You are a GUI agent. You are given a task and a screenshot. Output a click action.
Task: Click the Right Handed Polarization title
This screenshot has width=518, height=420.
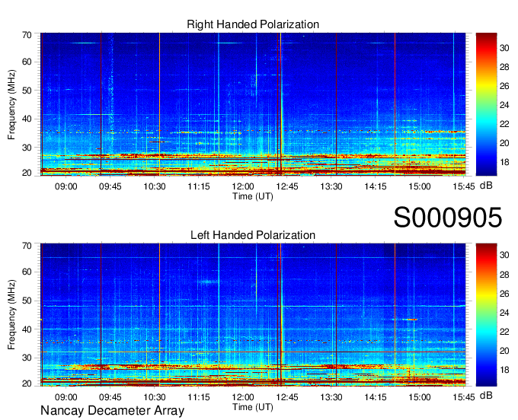[253, 24]
